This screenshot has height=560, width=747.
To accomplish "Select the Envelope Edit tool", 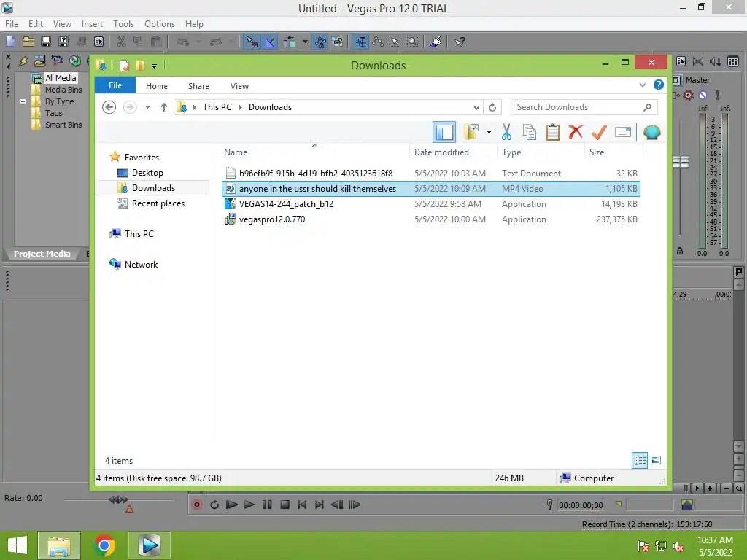I will [378, 42].
